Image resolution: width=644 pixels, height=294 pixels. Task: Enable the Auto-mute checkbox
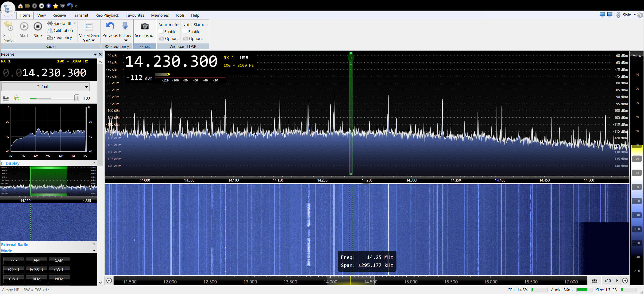coord(161,31)
